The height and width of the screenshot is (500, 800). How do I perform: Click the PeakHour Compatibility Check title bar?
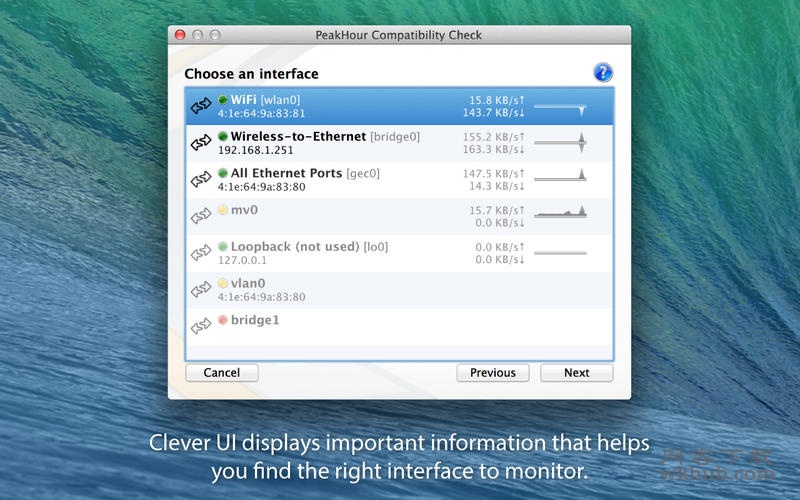(x=399, y=35)
